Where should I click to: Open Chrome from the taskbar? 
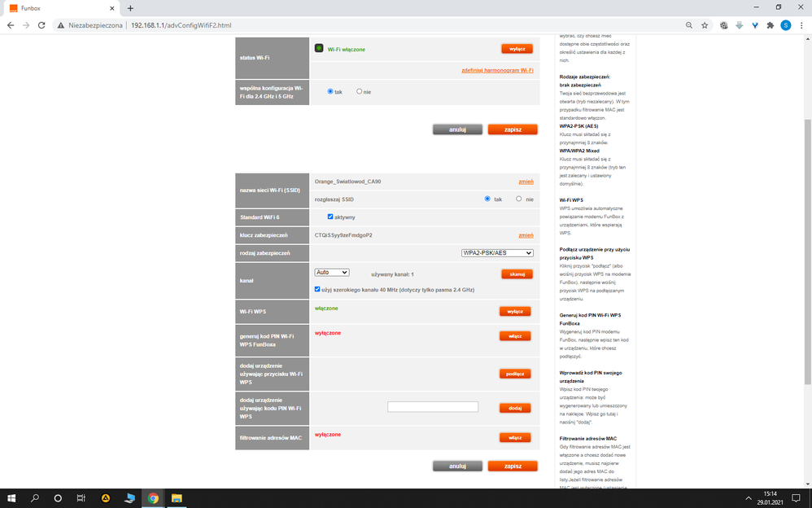click(x=153, y=498)
